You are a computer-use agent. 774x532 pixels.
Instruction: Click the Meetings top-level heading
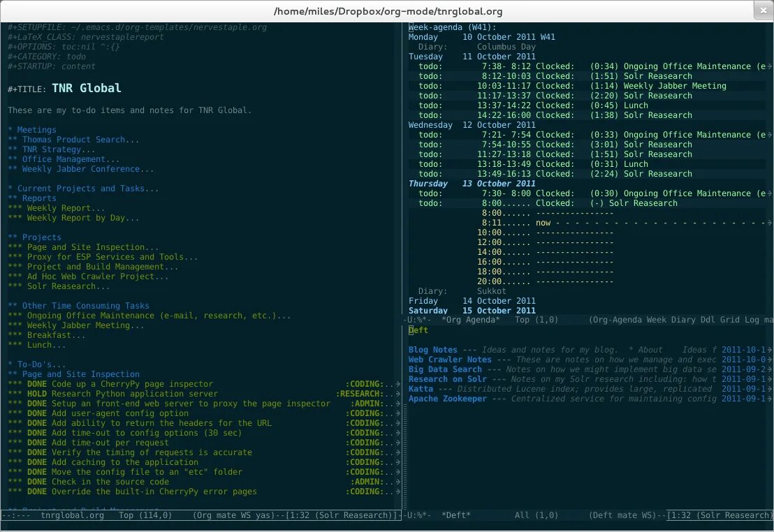[32, 130]
